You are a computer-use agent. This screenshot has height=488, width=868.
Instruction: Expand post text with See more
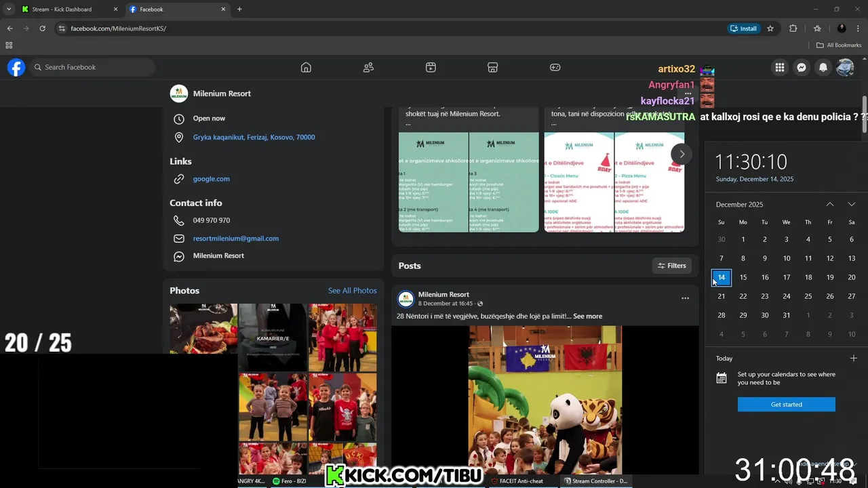587,317
